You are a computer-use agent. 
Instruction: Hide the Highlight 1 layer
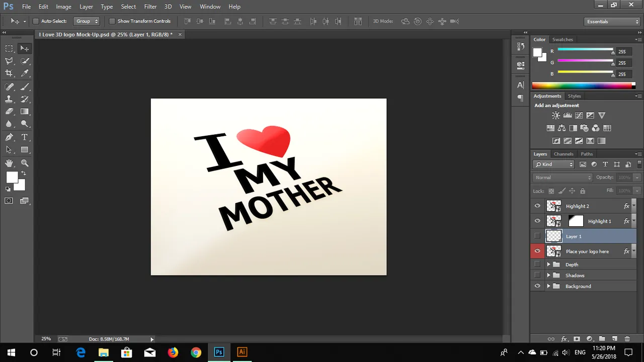[537, 221]
